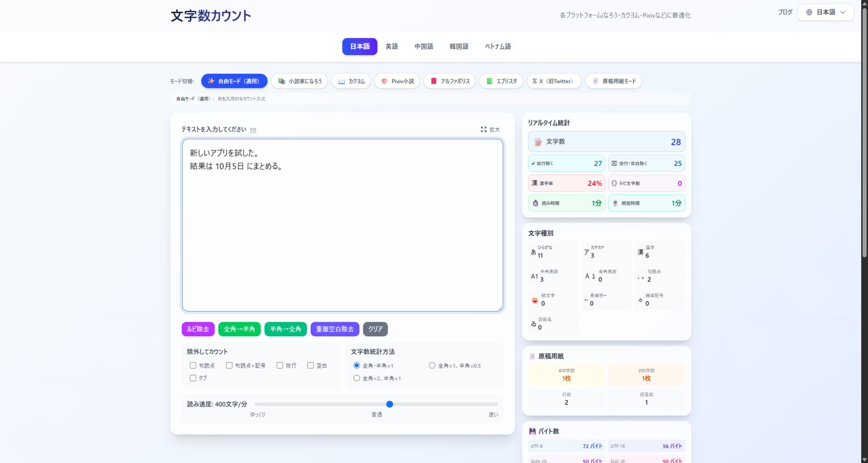Click the カタカナ ア icon

pyautogui.click(x=587, y=252)
